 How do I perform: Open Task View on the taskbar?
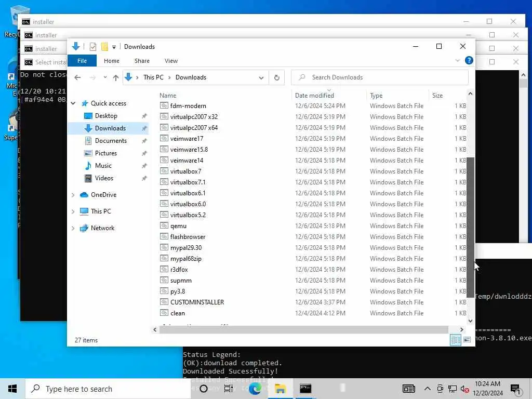tap(229, 389)
